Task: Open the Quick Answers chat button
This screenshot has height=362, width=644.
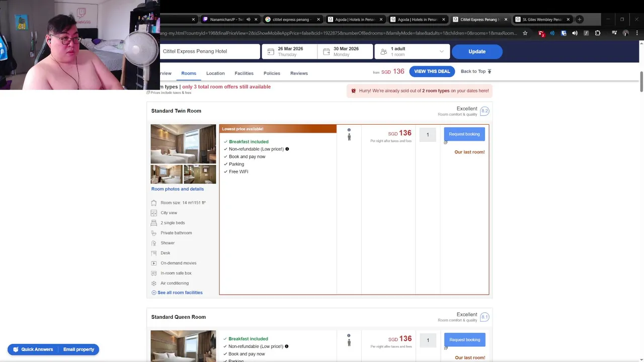Action: pos(33,349)
